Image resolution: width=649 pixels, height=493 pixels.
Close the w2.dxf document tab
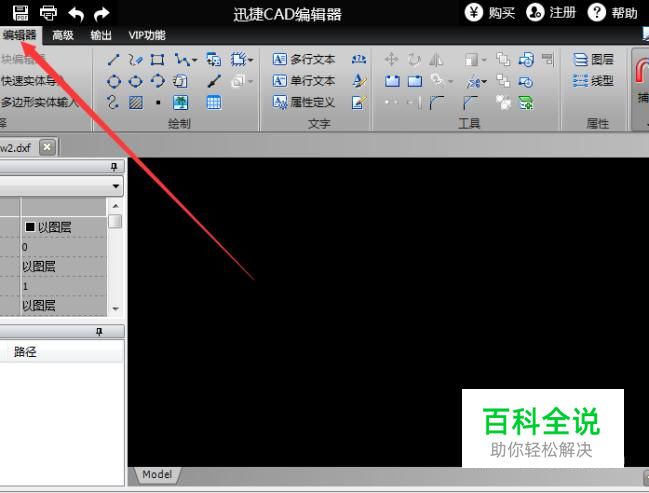click(x=47, y=147)
